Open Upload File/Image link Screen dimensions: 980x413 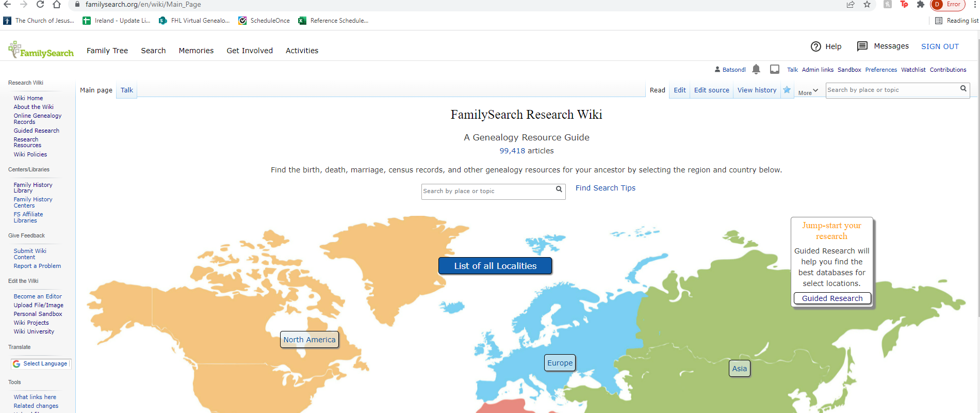click(39, 305)
